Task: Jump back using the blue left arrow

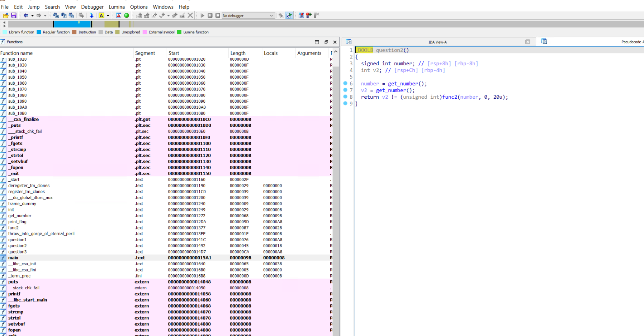Action: pos(26,15)
